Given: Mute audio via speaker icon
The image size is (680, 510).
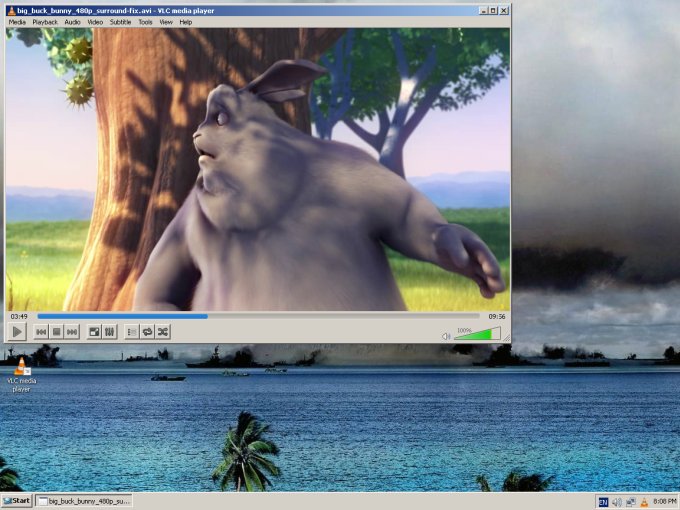Looking at the screenshot, I should point(446,336).
